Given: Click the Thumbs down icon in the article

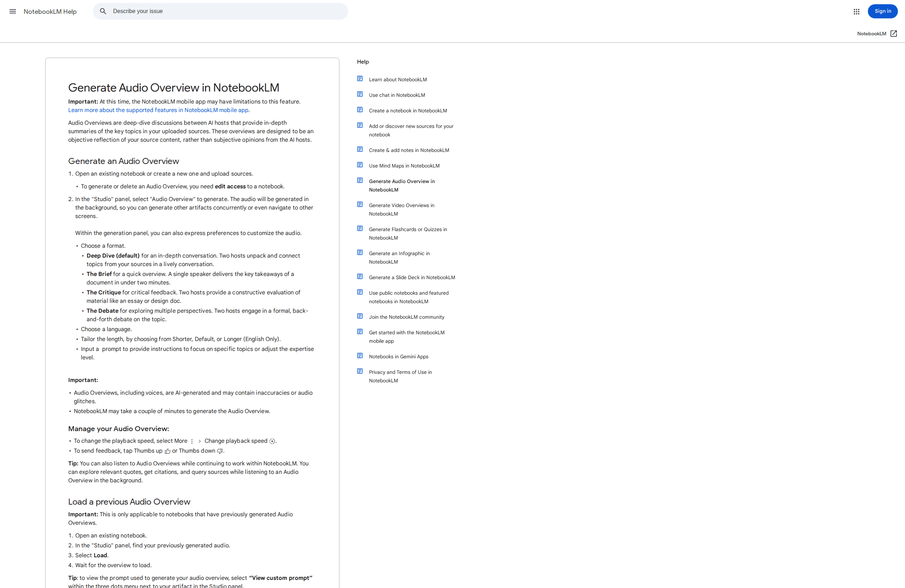Looking at the screenshot, I should 220,451.
